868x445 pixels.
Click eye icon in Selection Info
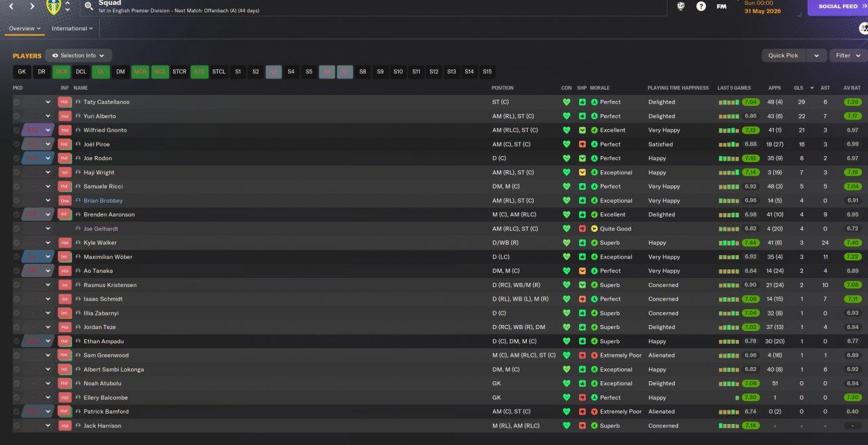coord(54,56)
